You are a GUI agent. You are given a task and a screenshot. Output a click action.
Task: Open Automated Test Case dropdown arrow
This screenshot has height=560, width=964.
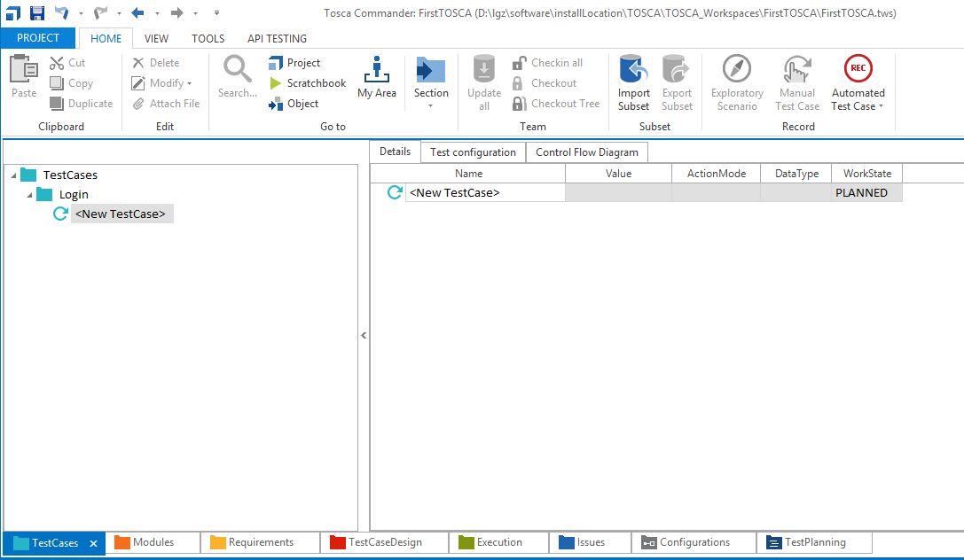click(881, 106)
